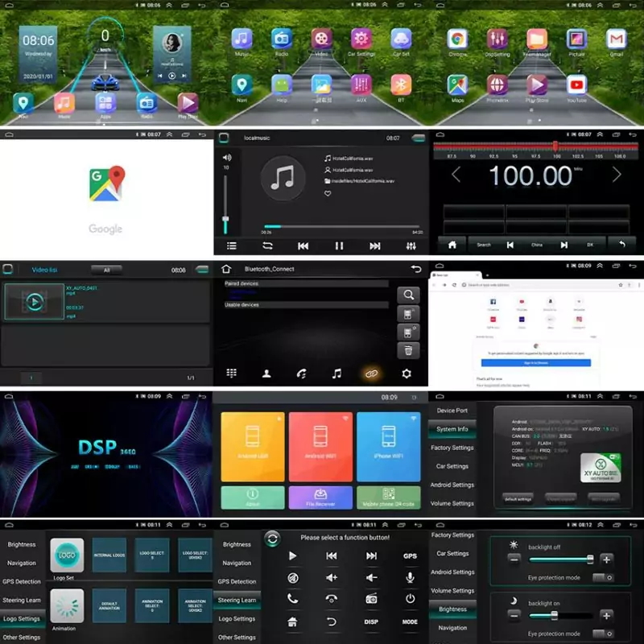Open the File Receiver tile
Viewport: 644px width, 644px height.
tap(320, 497)
